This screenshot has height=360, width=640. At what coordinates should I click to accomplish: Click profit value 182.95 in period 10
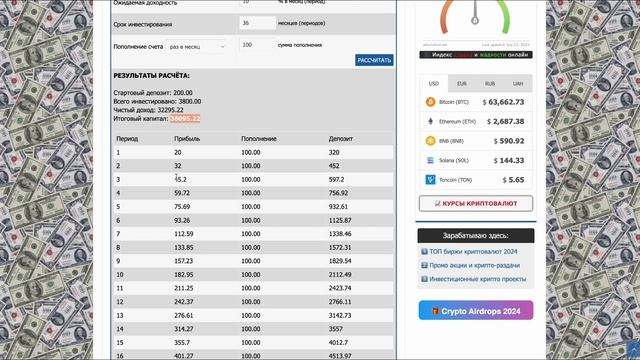pyautogui.click(x=184, y=275)
